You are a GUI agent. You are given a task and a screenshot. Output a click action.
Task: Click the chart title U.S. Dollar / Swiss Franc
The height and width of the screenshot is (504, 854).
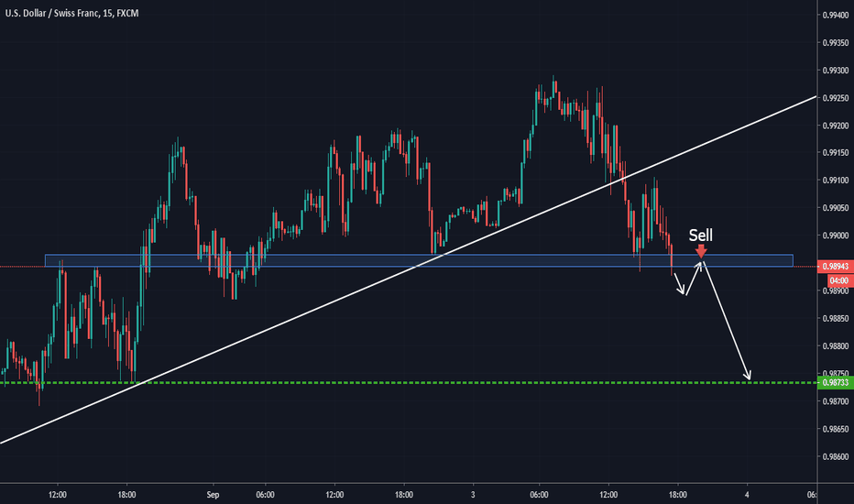[71, 13]
